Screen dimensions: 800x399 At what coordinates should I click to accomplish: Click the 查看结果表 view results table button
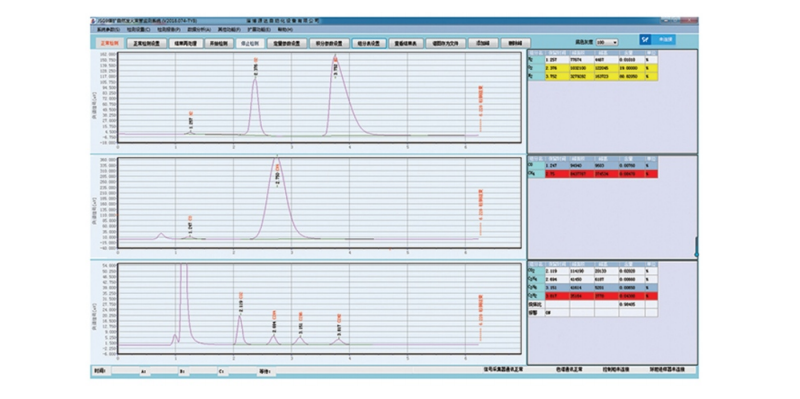coord(405,43)
